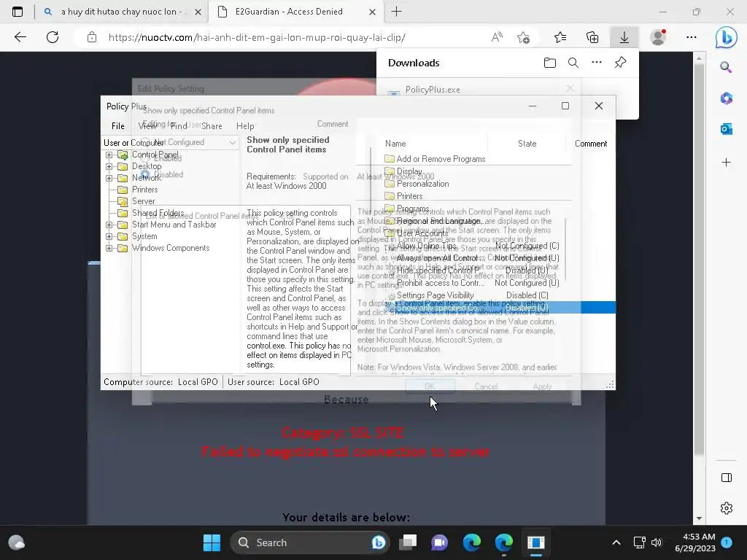The image size is (747, 560).
Task: Open the Help menu in Policy Plus
Action: coord(245,126)
